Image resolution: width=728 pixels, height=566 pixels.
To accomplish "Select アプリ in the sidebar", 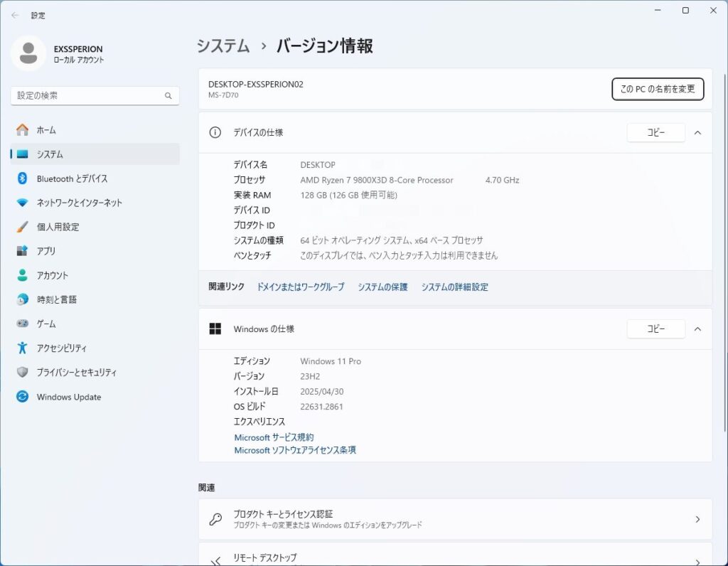I will pyautogui.click(x=95, y=251).
